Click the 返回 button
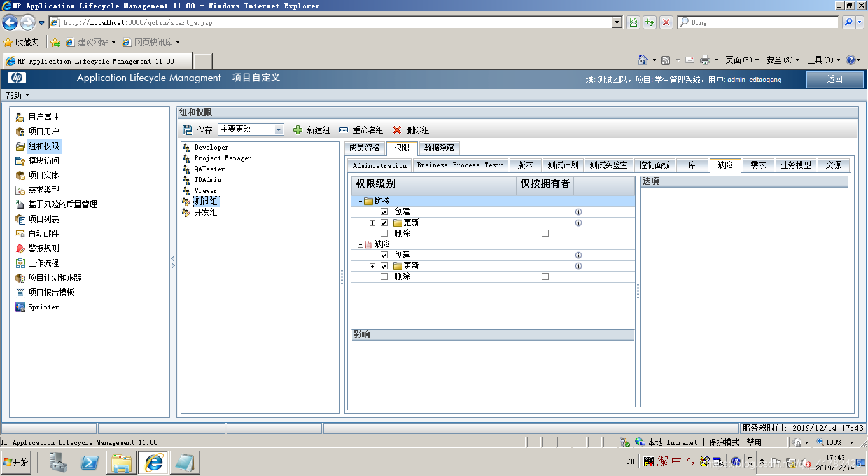 coord(835,80)
